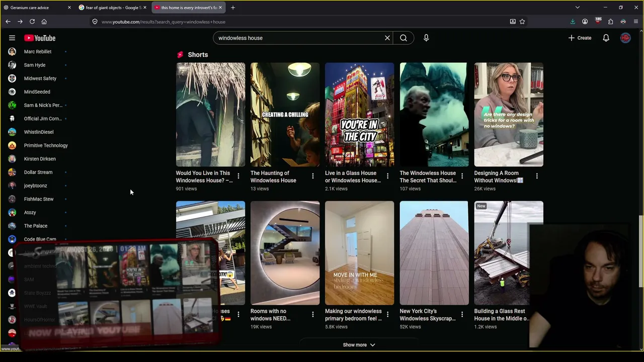The height and width of the screenshot is (362, 644).
Task: Open the list all tabs dropdown
Action: pos(578,8)
